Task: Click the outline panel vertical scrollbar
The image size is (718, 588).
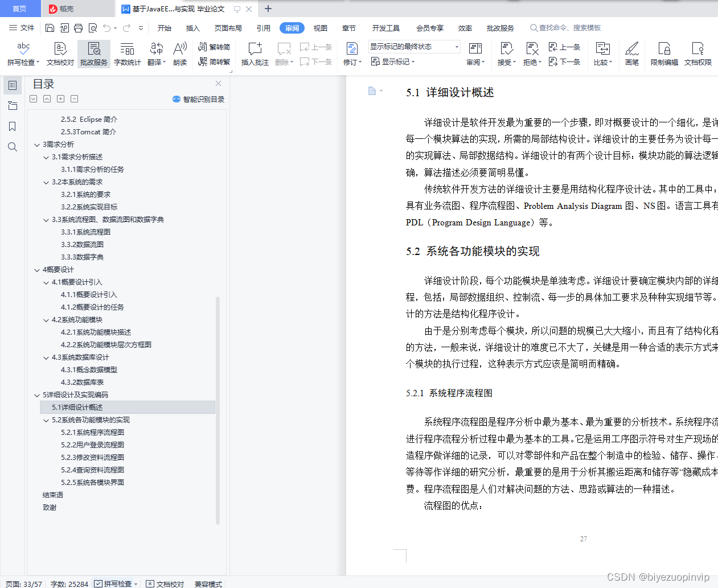Action: [x=218, y=410]
